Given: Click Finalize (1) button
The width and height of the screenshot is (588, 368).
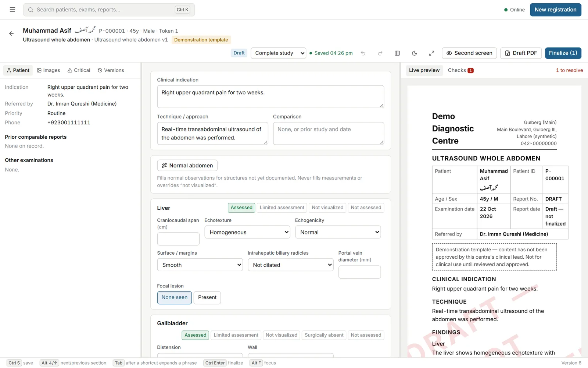Looking at the screenshot, I should pos(563,53).
